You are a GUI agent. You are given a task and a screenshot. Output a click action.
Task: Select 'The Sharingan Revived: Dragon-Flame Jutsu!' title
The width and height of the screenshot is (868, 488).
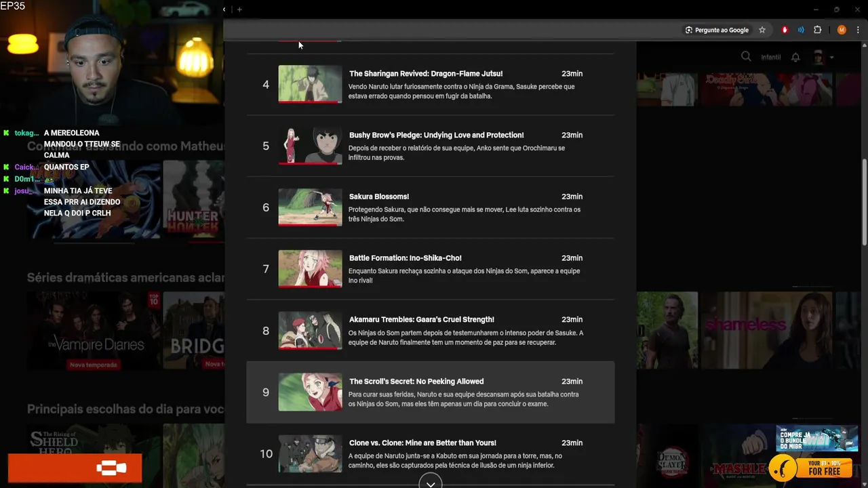tap(426, 73)
